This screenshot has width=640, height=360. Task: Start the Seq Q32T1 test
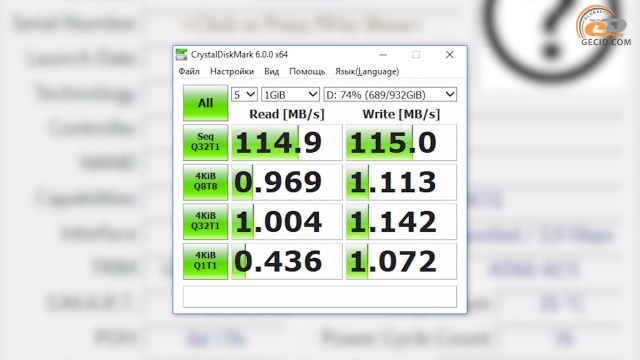tap(205, 142)
